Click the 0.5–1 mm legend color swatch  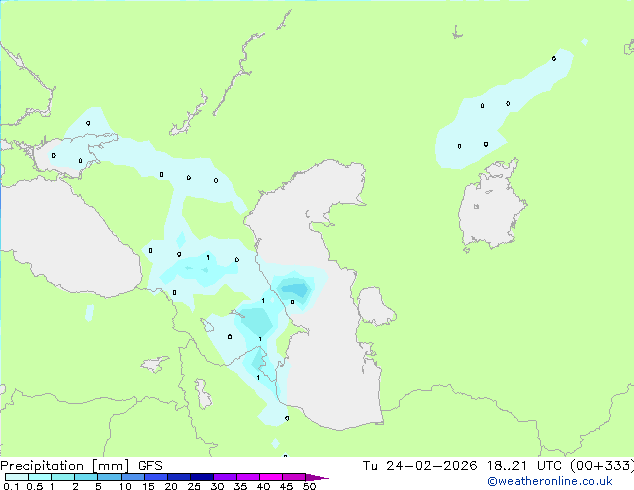coord(40,477)
